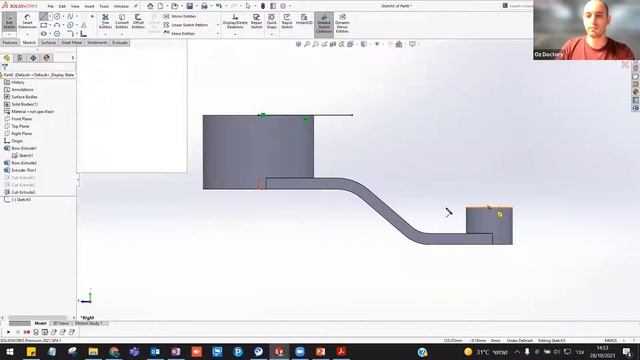Open the Line tool dropdown arrow
The height and width of the screenshot is (360, 640).
point(50,16)
